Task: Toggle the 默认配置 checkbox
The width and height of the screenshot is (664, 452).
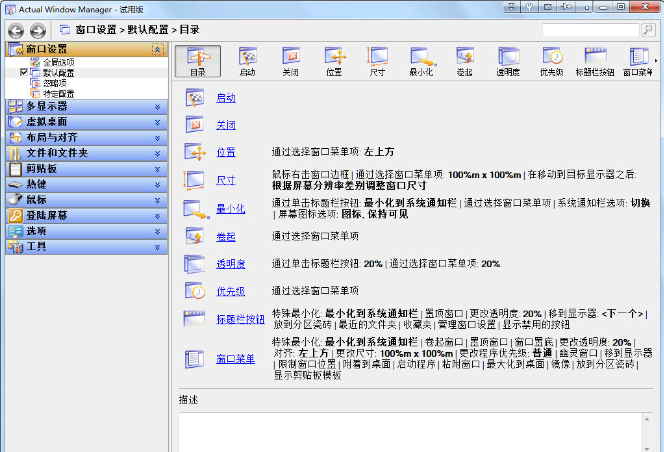Action: click(x=24, y=72)
